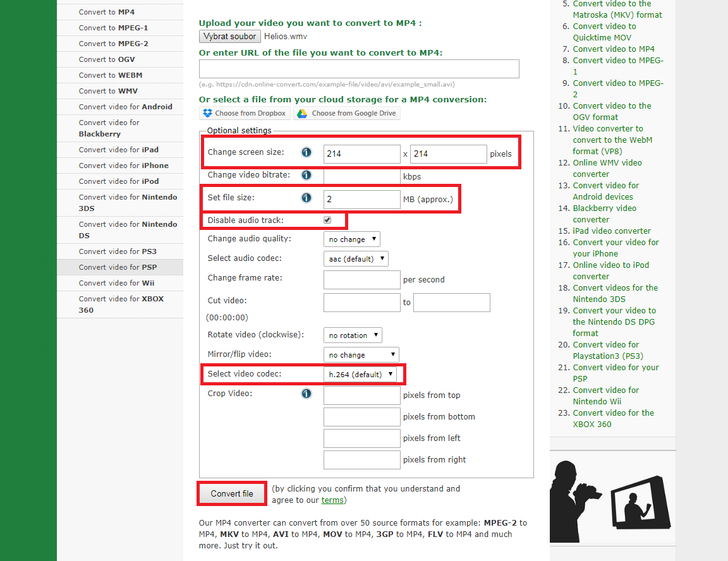Click the file URL input field
Screen dimensions: 728x561
[x=359, y=69]
